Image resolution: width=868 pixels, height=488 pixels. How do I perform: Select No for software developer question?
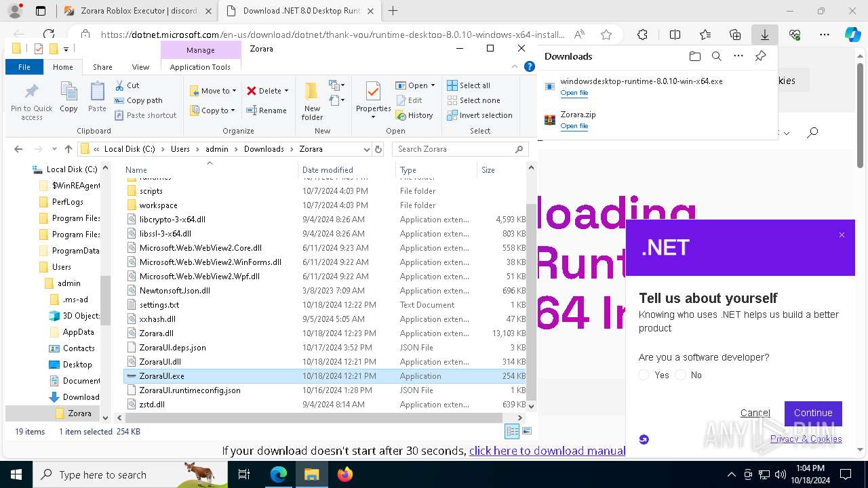coord(680,375)
